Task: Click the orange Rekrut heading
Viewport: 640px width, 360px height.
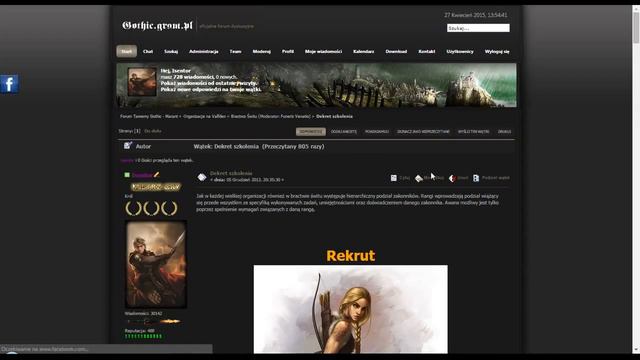Action: tap(351, 256)
